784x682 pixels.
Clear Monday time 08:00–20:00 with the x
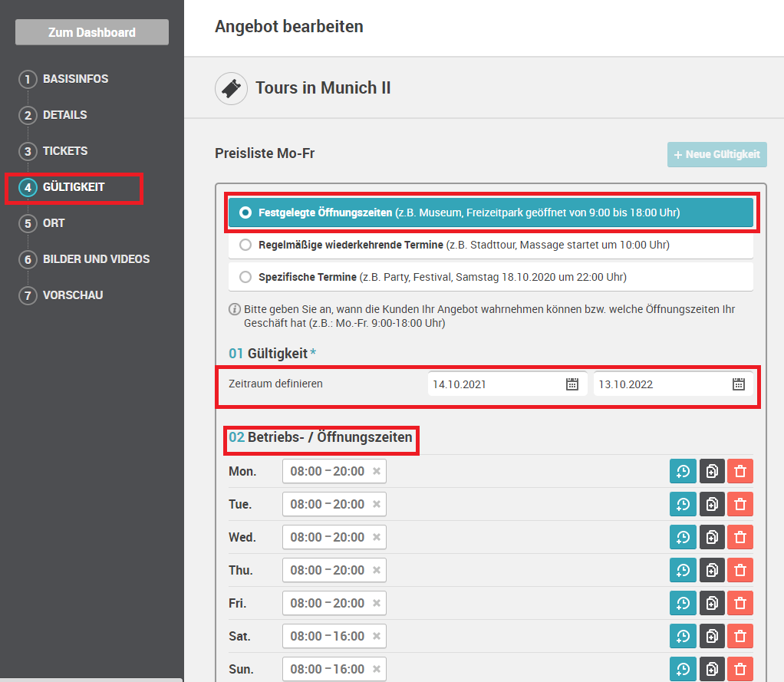coord(377,471)
